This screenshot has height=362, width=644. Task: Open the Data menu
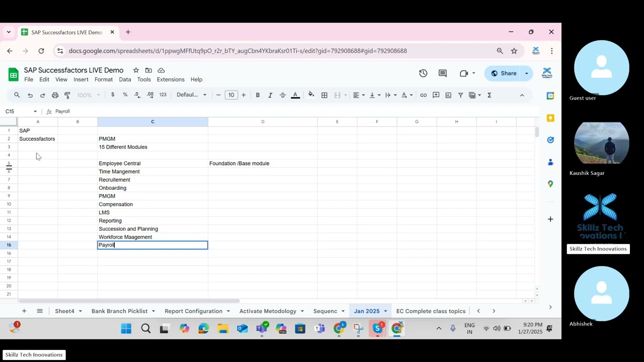pos(125,79)
